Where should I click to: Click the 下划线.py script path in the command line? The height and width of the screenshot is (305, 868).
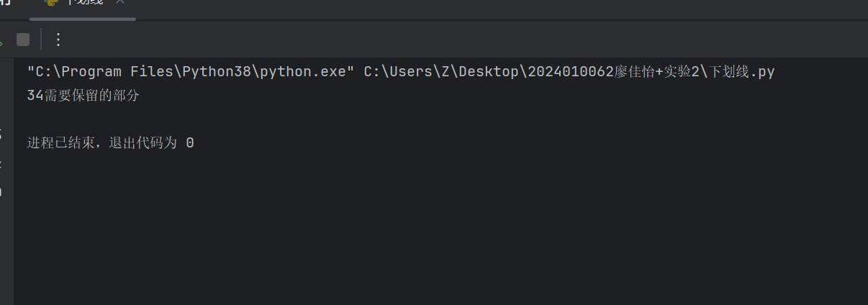click(x=742, y=72)
